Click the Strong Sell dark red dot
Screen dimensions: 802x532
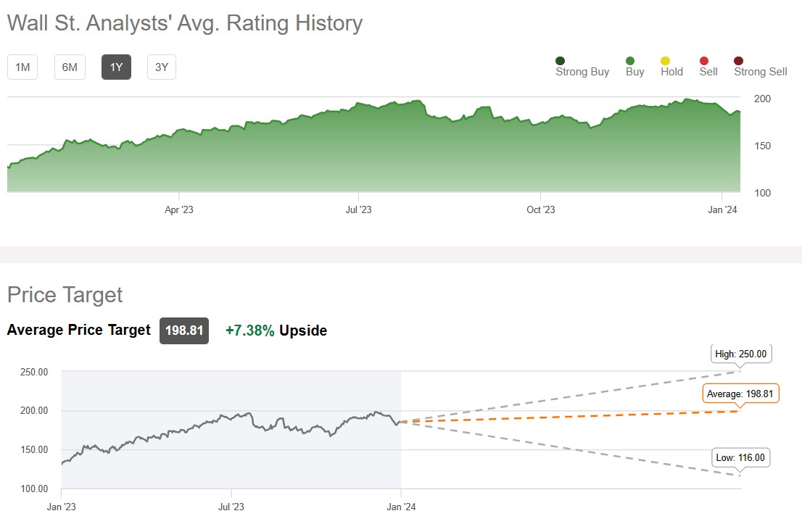click(x=738, y=61)
